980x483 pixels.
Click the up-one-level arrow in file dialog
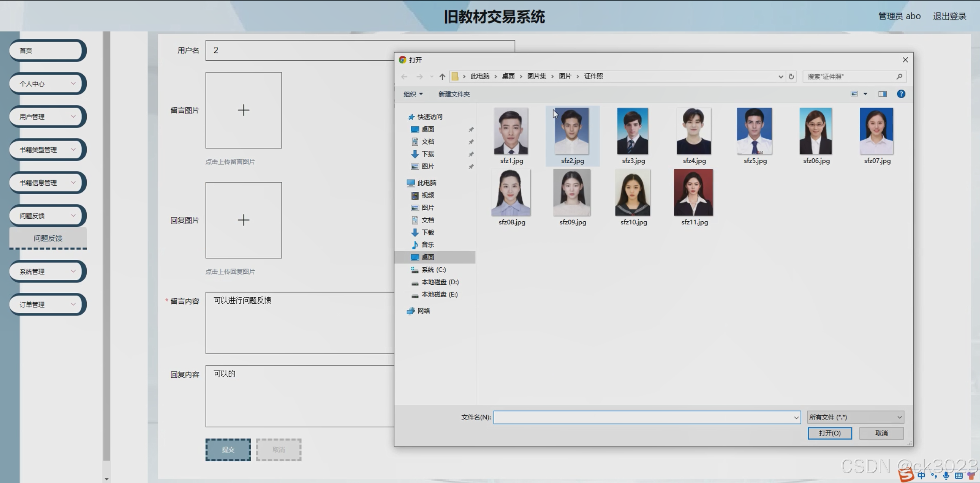pos(442,76)
